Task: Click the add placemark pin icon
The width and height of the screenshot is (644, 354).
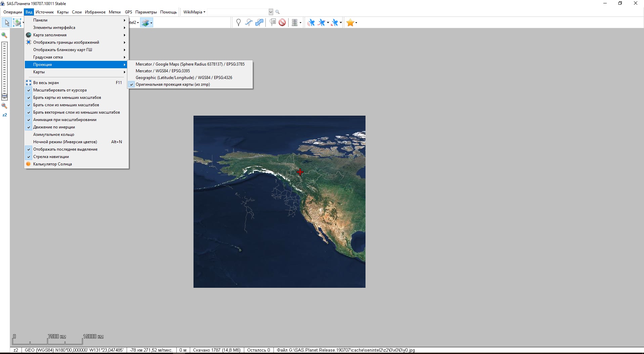Action: pos(238,23)
